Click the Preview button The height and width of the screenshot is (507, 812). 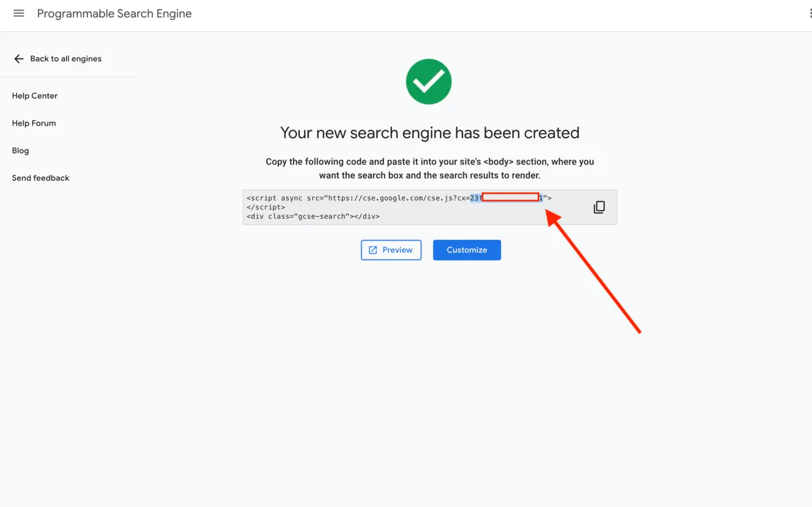tap(391, 250)
